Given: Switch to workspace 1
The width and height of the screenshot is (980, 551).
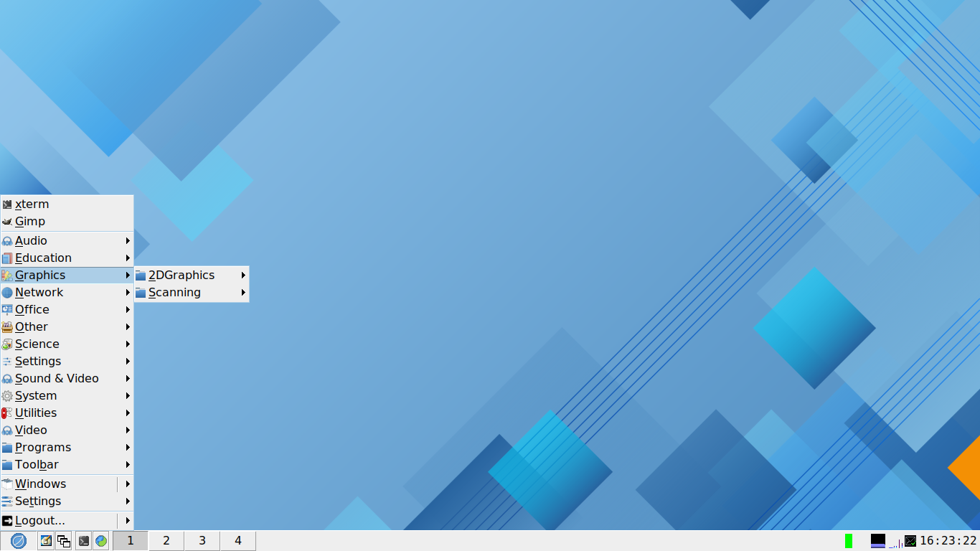Looking at the screenshot, I should click(131, 541).
